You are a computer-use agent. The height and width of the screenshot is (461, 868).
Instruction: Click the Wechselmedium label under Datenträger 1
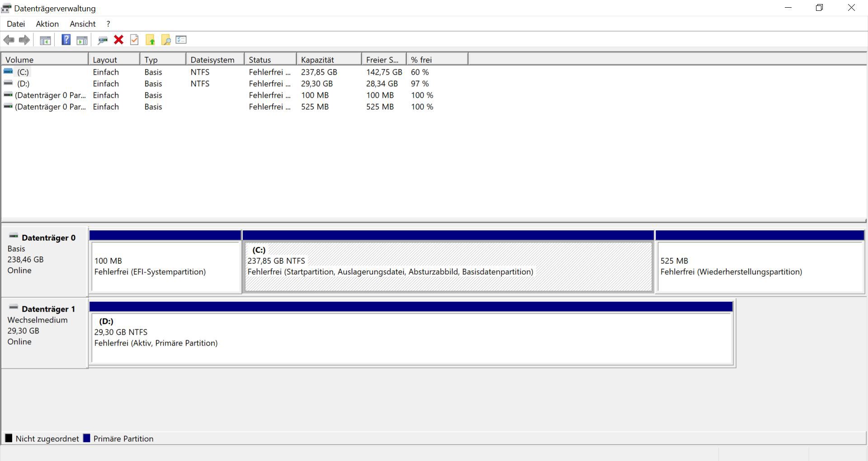pos(38,320)
